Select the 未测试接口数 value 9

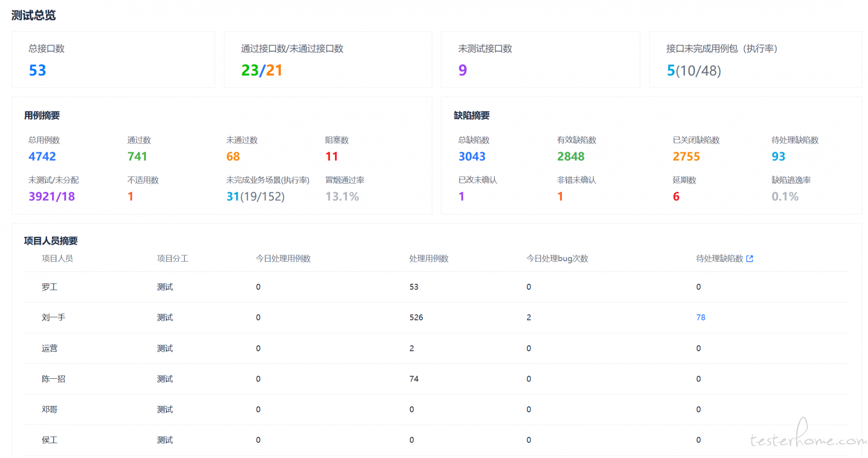462,70
